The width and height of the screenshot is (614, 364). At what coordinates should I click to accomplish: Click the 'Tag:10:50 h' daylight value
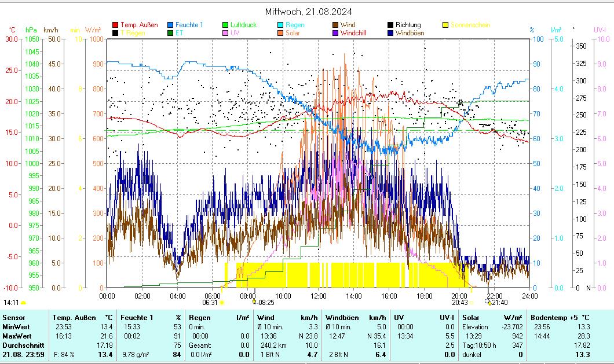pyautogui.click(x=479, y=345)
